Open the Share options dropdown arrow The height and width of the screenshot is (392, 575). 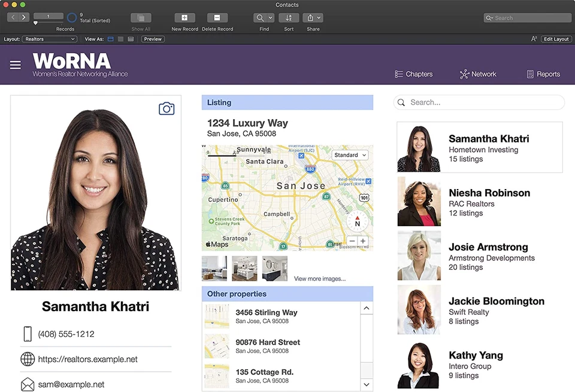(x=319, y=17)
